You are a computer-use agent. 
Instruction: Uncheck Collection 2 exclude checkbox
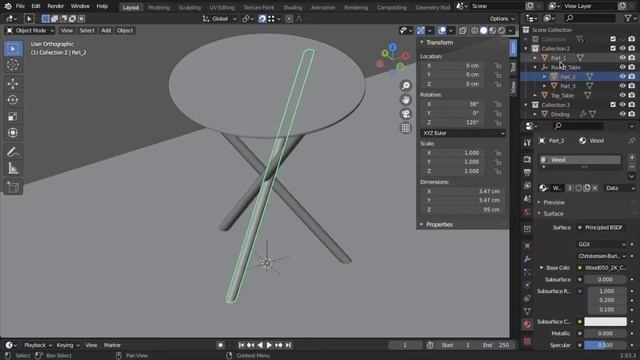click(613, 49)
